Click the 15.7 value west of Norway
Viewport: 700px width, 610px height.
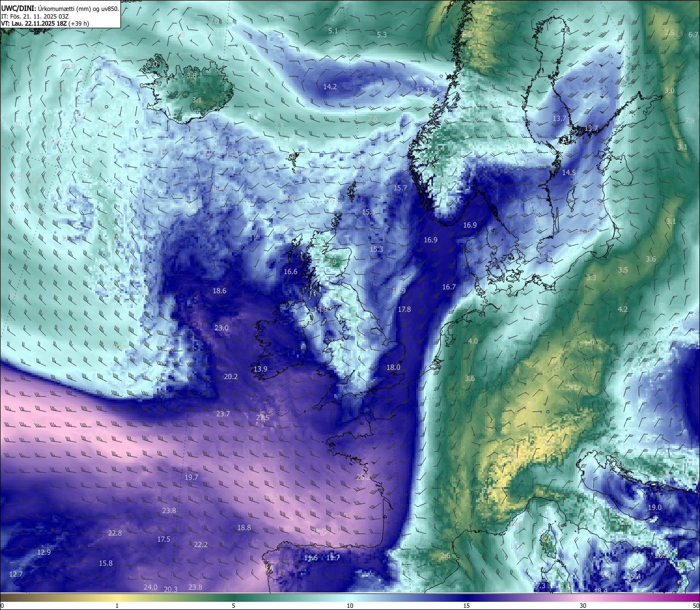click(400, 188)
